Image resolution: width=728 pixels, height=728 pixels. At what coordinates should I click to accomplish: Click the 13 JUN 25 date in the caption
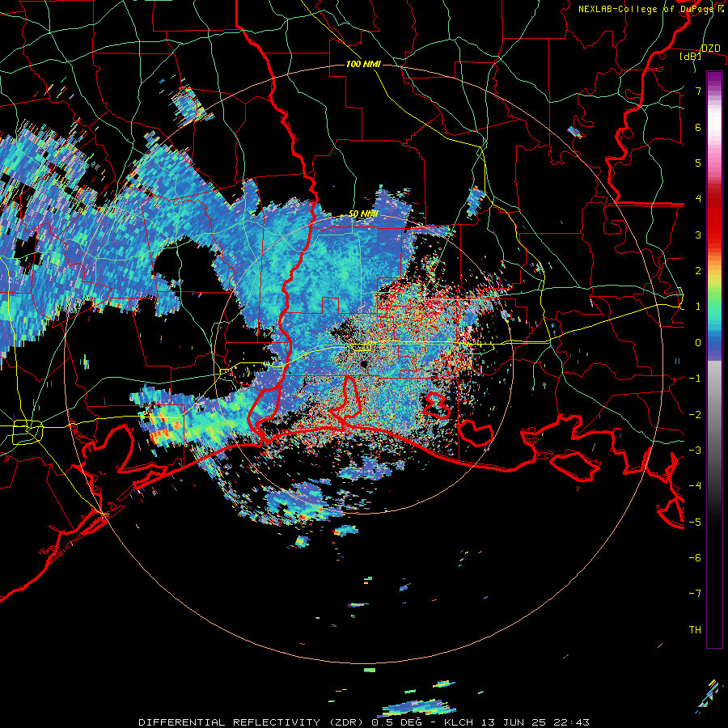tap(514, 722)
